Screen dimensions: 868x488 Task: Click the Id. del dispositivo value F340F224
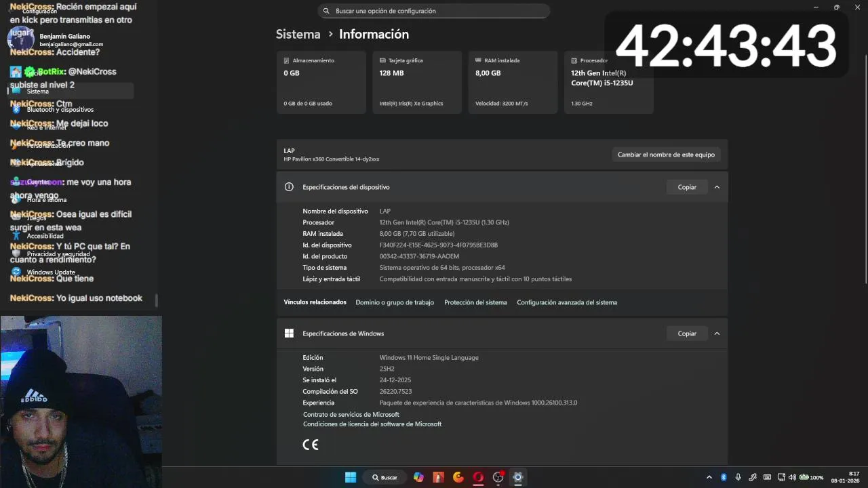(439, 245)
